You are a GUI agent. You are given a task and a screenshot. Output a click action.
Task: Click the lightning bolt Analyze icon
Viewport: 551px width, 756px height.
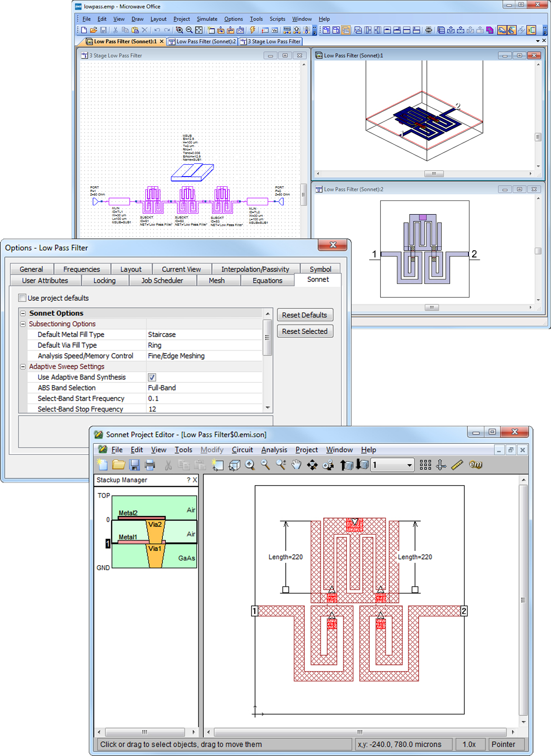tap(253, 30)
